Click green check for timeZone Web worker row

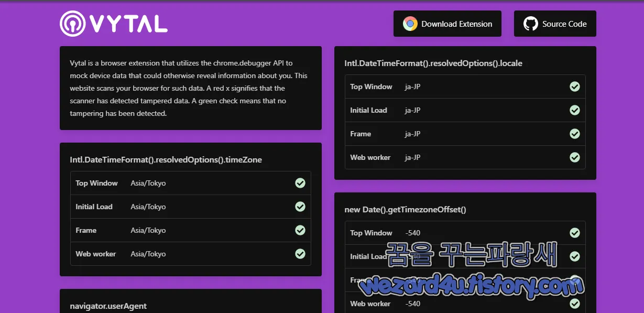tap(300, 254)
